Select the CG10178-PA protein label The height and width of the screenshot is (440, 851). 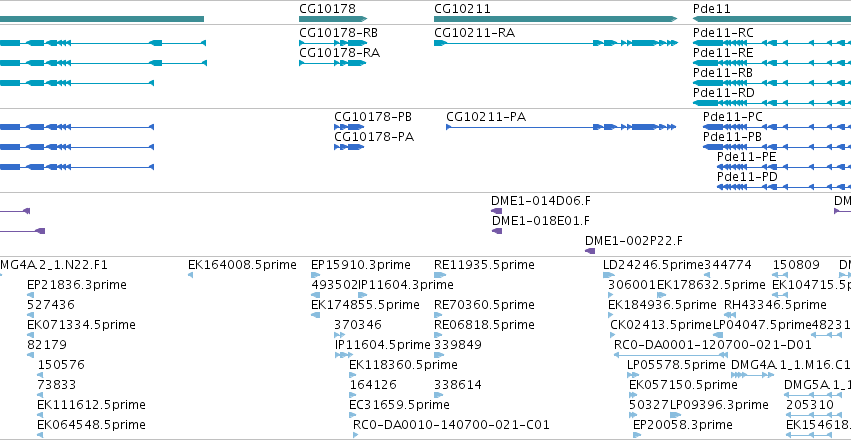[x=374, y=137]
